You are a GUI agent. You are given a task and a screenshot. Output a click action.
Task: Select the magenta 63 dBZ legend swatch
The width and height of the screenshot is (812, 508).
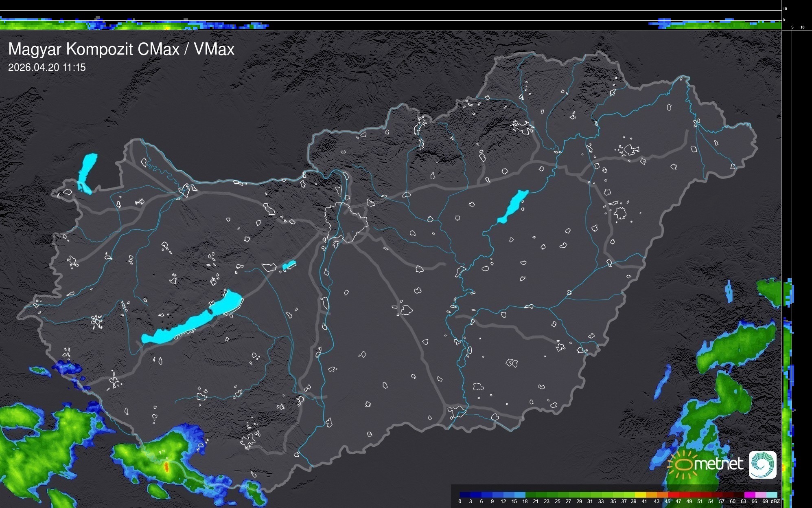tap(749, 495)
